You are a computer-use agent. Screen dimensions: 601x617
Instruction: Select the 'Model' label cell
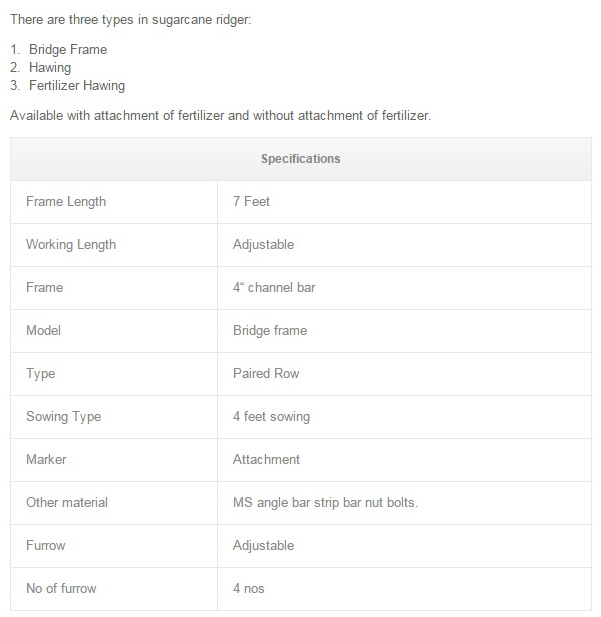pos(44,330)
